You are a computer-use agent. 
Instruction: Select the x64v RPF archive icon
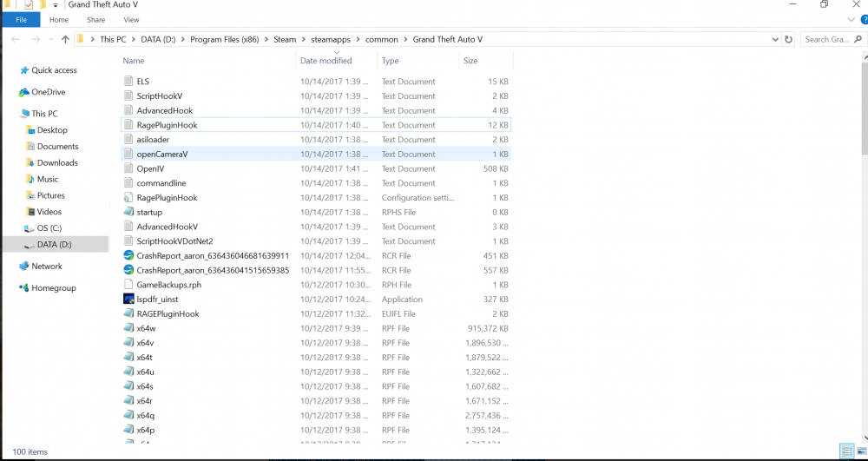coord(128,343)
